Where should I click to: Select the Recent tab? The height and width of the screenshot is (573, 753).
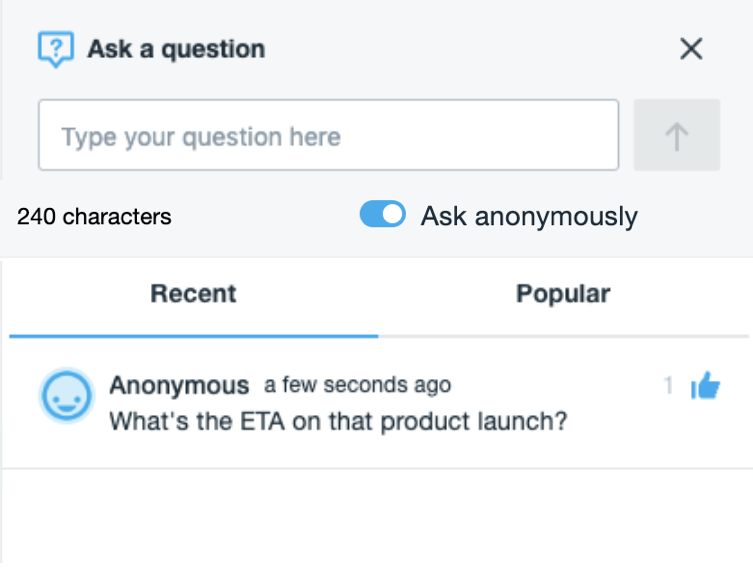(193, 294)
